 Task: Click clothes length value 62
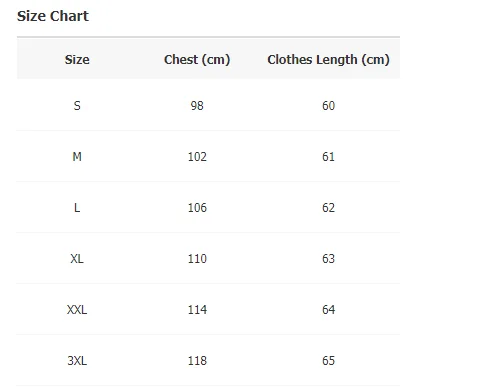[328, 208]
